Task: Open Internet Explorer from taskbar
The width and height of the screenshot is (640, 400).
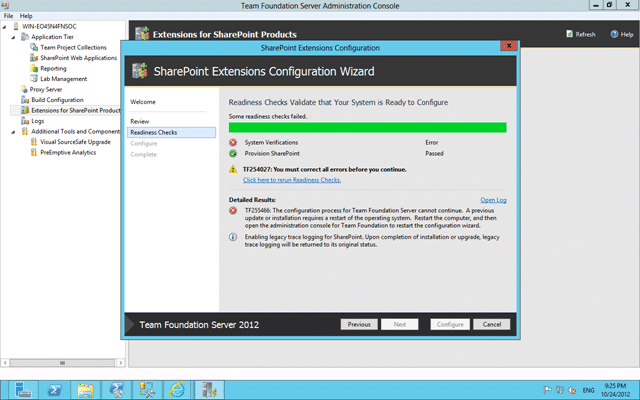Action: click(178, 390)
